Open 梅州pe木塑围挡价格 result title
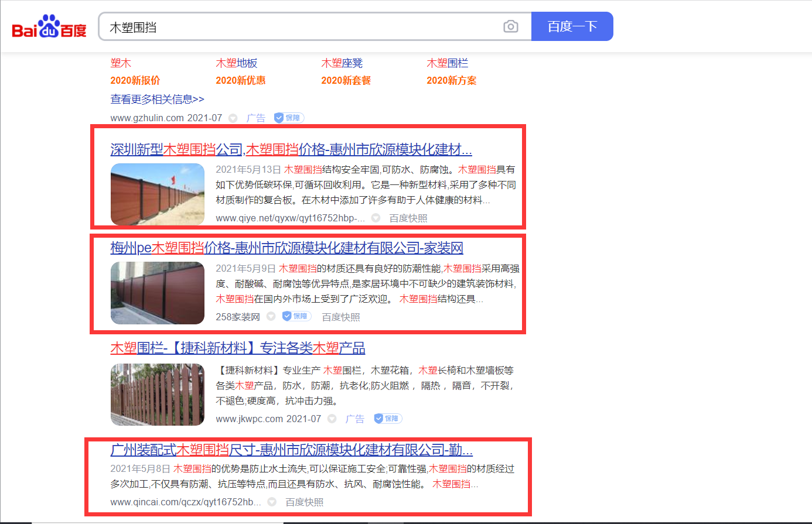 tap(286, 248)
